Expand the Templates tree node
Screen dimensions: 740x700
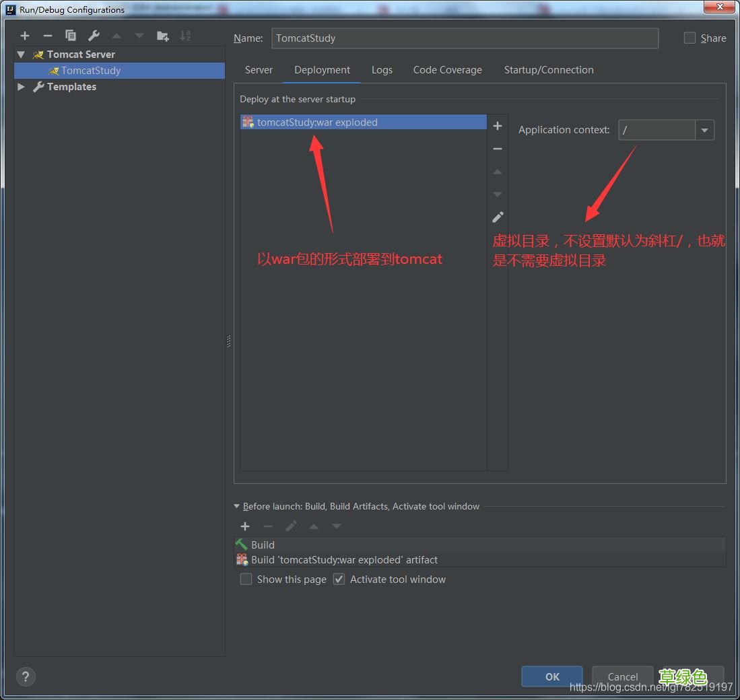pos(21,87)
